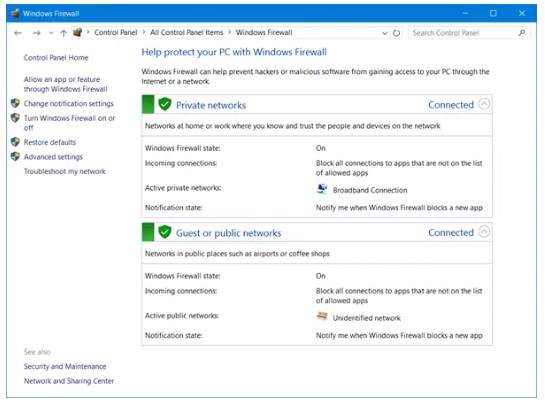Click green shield icon for Private networks
The image size is (545, 404).
click(165, 104)
